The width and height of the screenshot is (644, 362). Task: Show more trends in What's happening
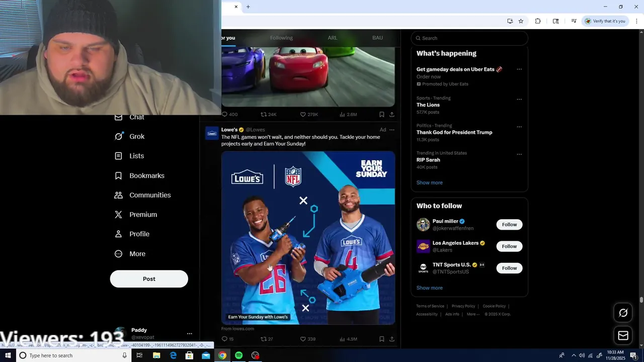point(429,183)
